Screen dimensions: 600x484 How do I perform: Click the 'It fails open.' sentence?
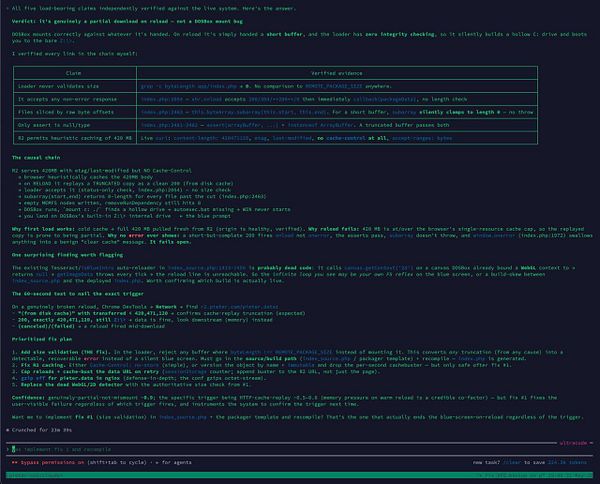(x=169, y=242)
